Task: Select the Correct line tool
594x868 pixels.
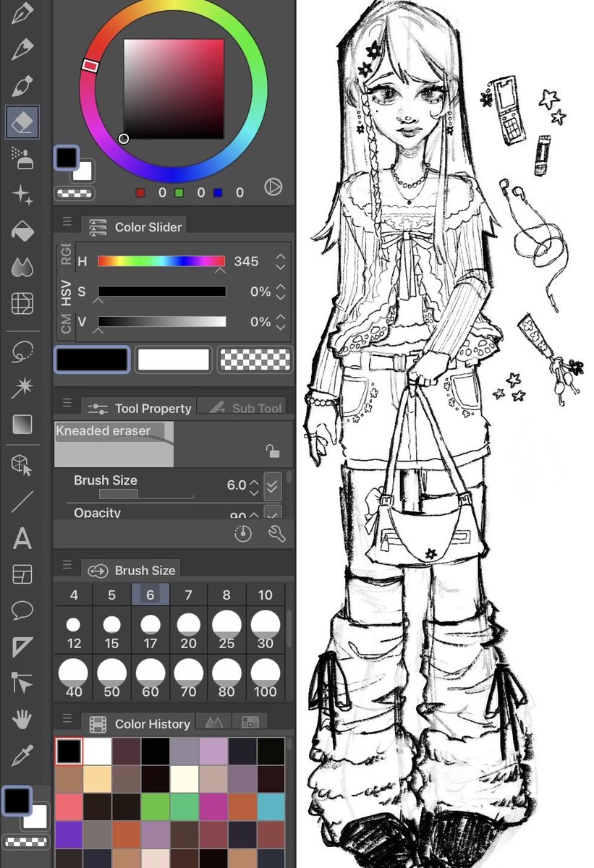Action: coord(22,683)
